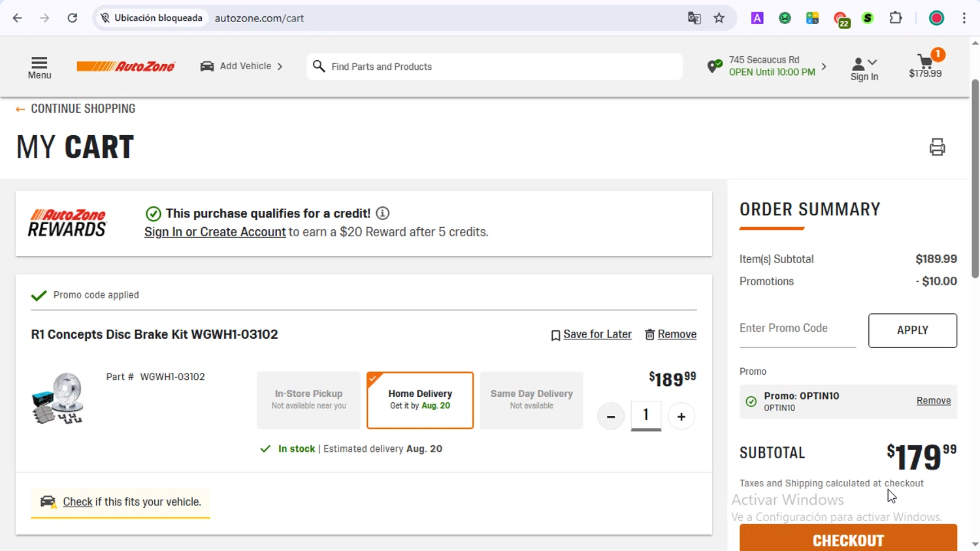
Task: Print the cart with printer icon
Action: pyautogui.click(x=937, y=147)
